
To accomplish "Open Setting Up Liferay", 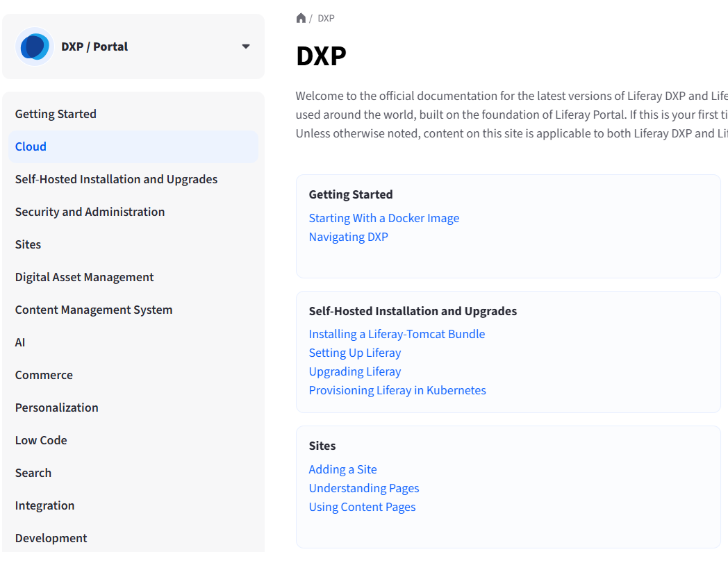I will (x=355, y=353).
